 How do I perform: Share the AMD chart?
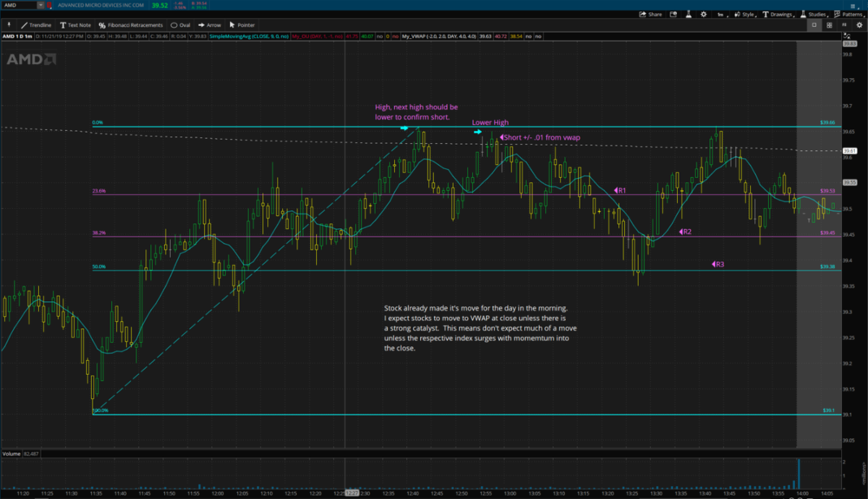tap(651, 14)
